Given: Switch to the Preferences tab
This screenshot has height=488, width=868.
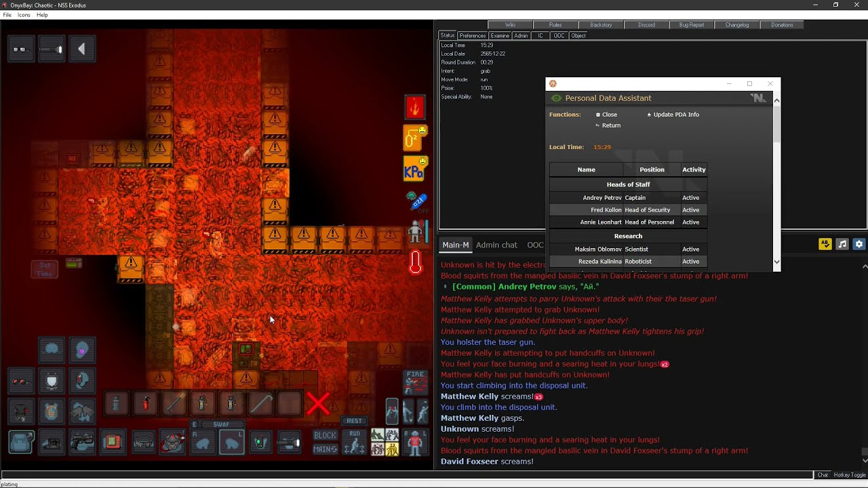Looking at the screenshot, I should (472, 36).
